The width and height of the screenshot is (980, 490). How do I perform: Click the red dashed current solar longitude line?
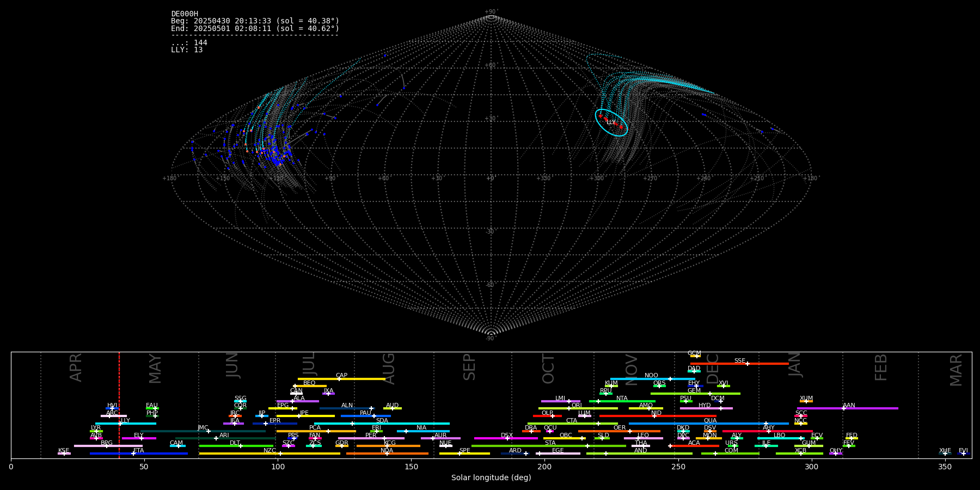(119, 405)
